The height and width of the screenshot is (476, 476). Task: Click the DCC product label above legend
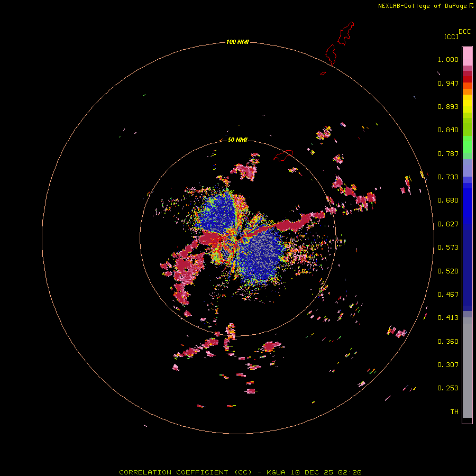tap(464, 32)
